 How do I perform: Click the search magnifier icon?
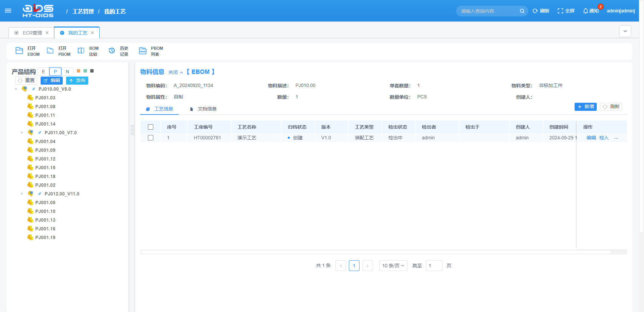pos(522,11)
